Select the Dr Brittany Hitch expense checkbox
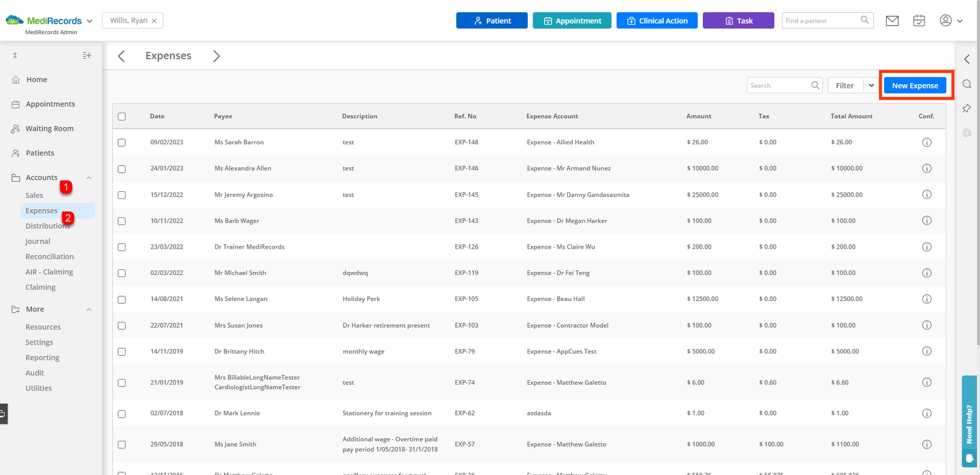This screenshot has height=475, width=980. tap(122, 352)
